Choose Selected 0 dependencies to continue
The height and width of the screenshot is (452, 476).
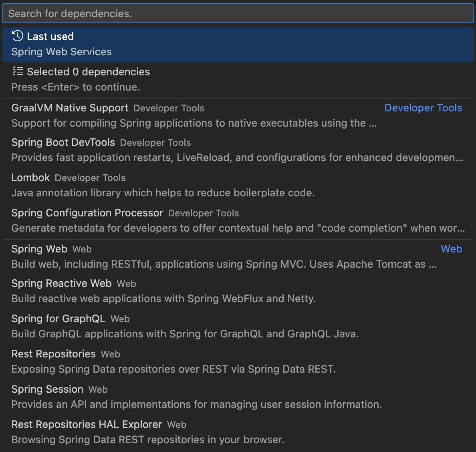pyautogui.click(x=238, y=79)
